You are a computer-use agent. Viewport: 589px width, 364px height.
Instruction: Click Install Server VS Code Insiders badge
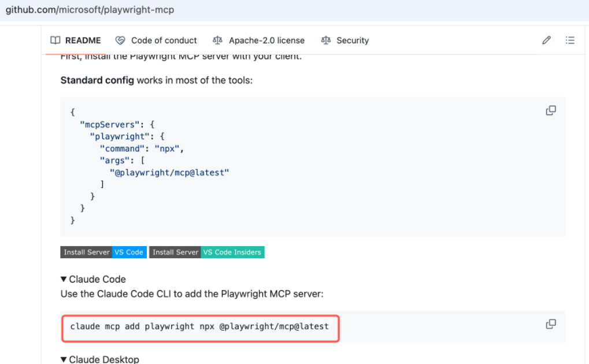[206, 252]
